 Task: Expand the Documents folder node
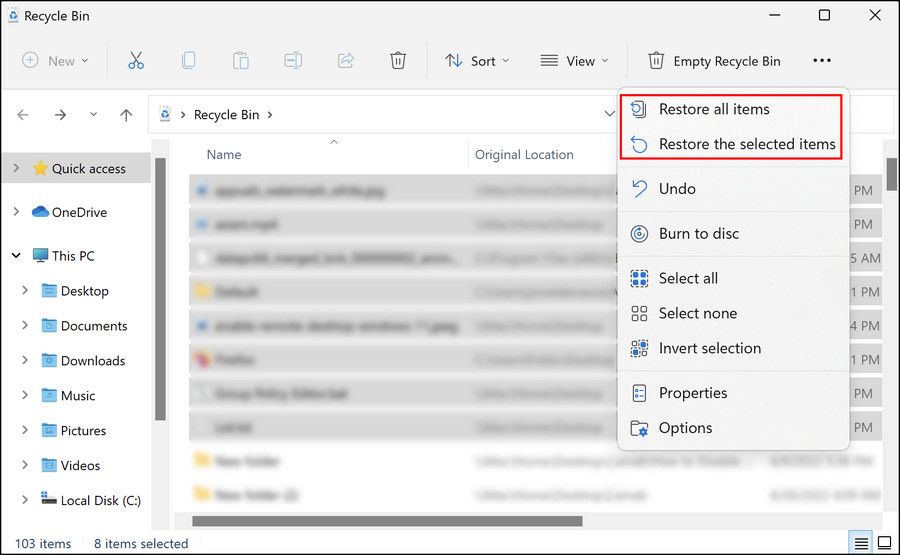coord(25,325)
